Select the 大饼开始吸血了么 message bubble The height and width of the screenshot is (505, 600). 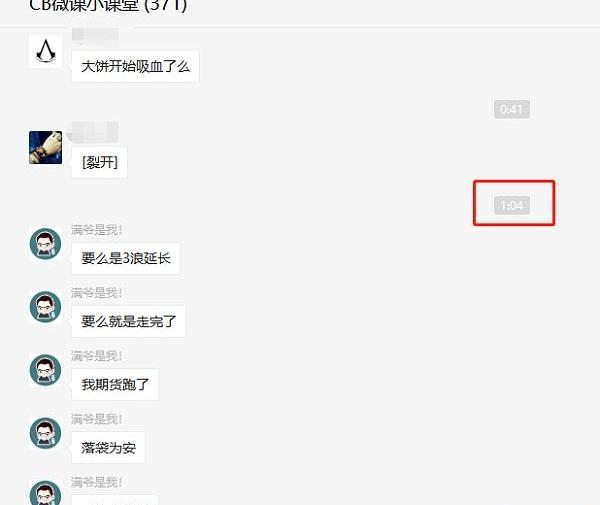coord(135,66)
